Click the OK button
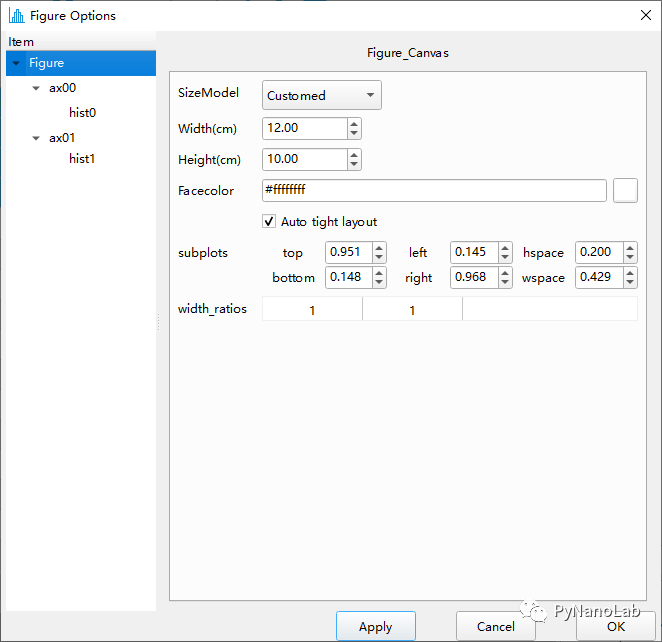The image size is (662, 642). pos(616,626)
